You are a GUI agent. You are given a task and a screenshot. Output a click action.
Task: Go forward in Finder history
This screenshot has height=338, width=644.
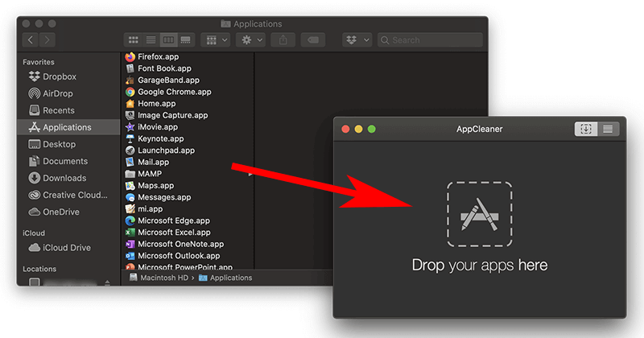click(x=47, y=40)
